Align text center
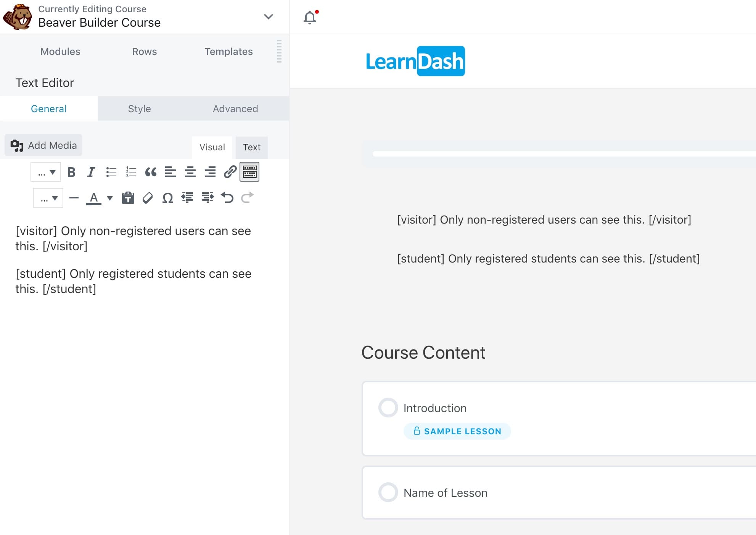The image size is (756, 535). click(x=190, y=172)
